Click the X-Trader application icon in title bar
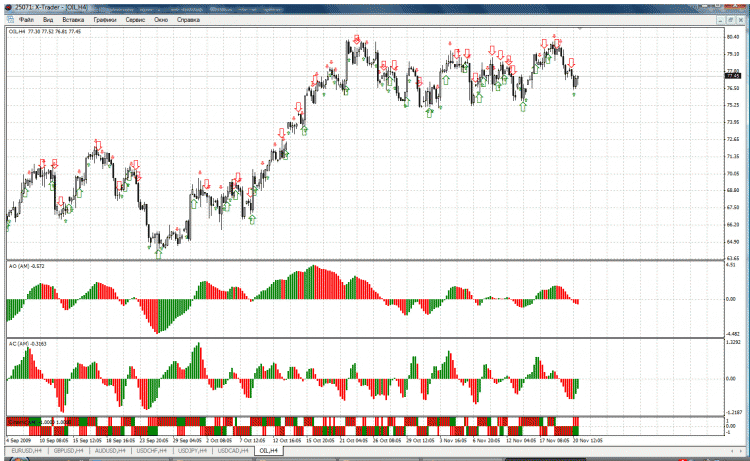750x461 pixels. 8,6
